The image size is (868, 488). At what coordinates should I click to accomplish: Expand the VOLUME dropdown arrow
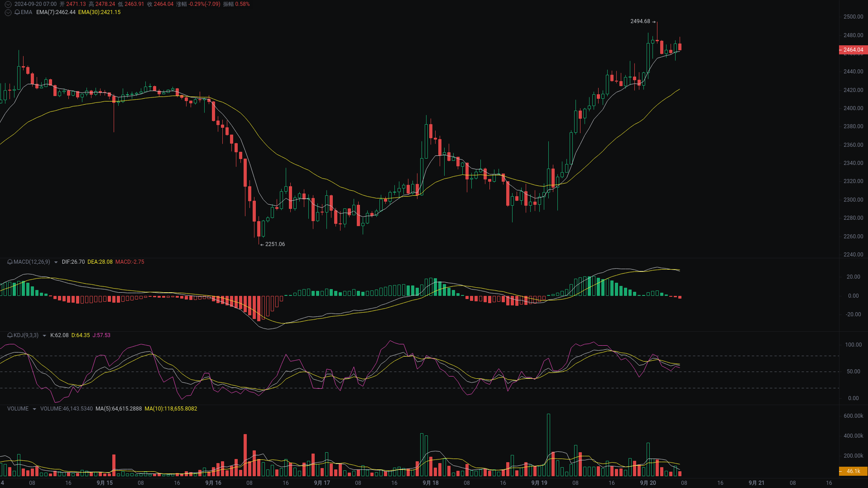pos(34,409)
